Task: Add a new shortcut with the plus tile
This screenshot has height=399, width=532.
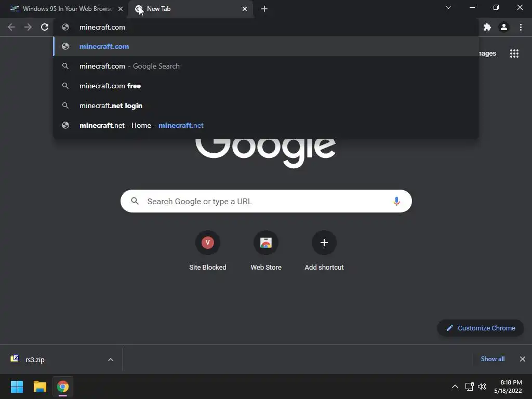Action: pos(324,250)
